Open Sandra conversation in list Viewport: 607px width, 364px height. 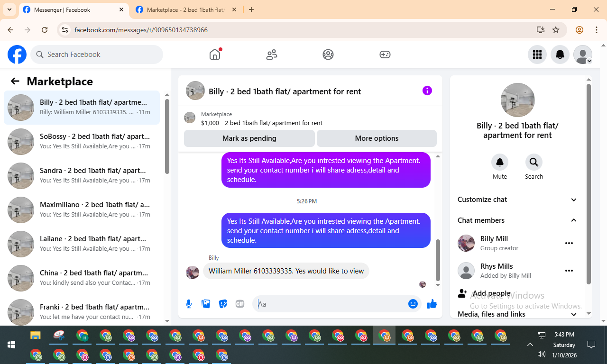coord(82,176)
